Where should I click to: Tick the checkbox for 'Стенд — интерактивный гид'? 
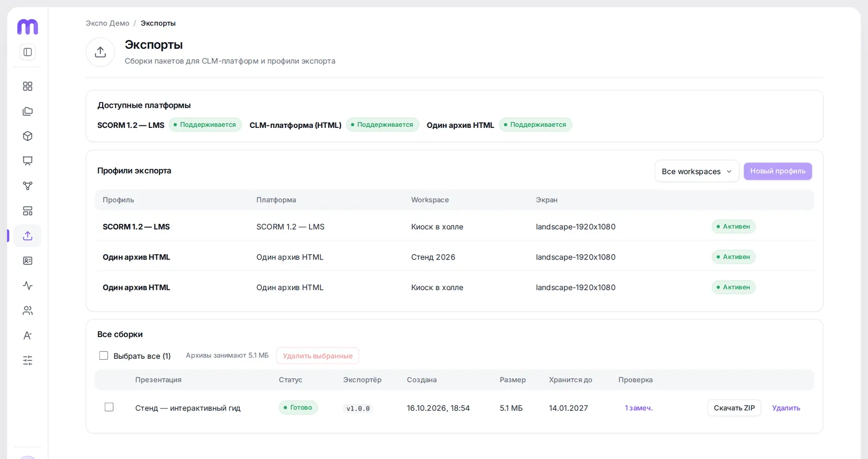pos(109,407)
